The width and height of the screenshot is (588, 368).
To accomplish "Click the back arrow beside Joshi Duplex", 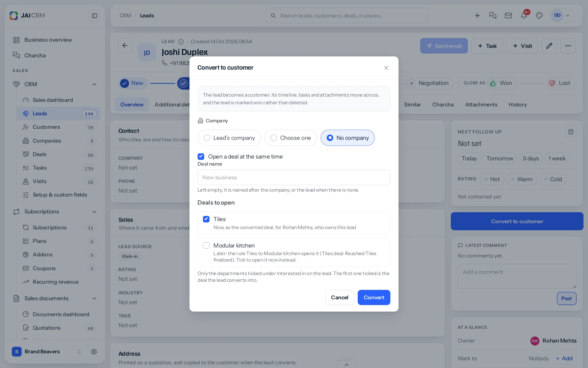I will [x=125, y=46].
